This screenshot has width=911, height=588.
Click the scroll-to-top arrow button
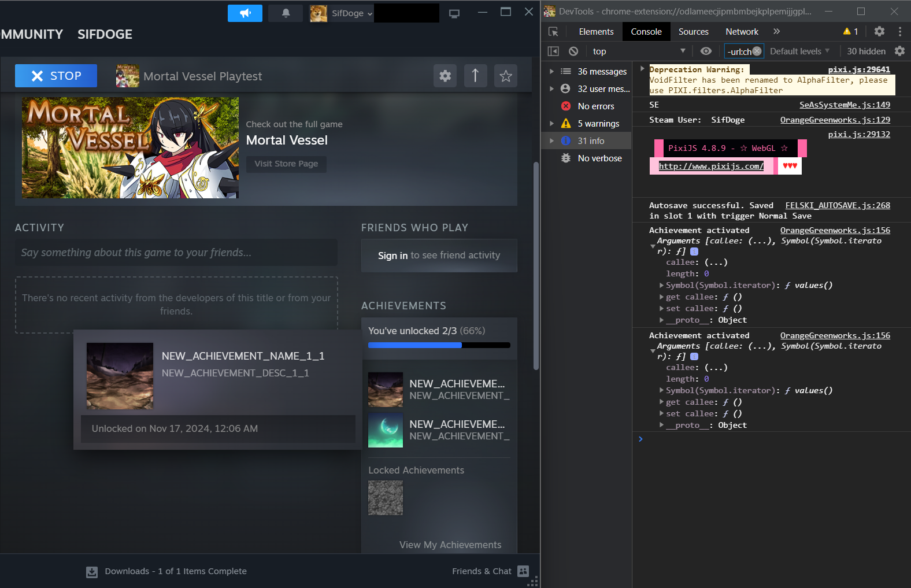475,76
